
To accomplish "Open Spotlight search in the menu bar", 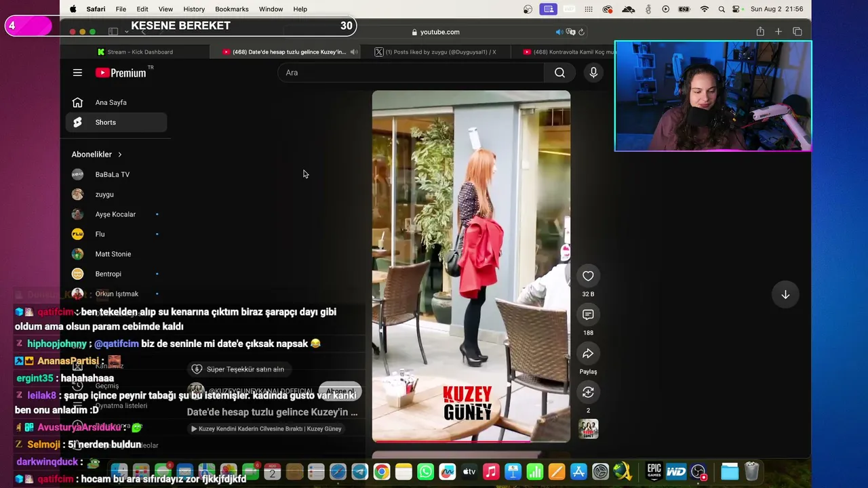I will [721, 9].
